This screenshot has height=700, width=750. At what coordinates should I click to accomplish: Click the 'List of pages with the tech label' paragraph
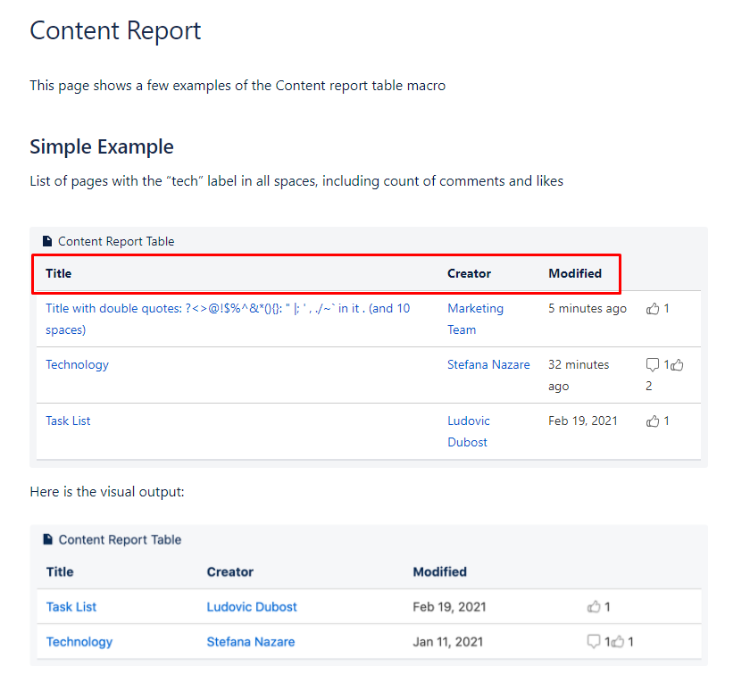(296, 181)
